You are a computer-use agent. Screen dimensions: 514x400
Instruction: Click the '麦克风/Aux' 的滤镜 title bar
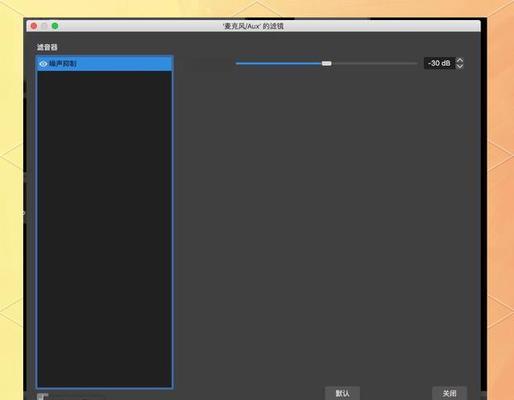pyautogui.click(x=253, y=26)
